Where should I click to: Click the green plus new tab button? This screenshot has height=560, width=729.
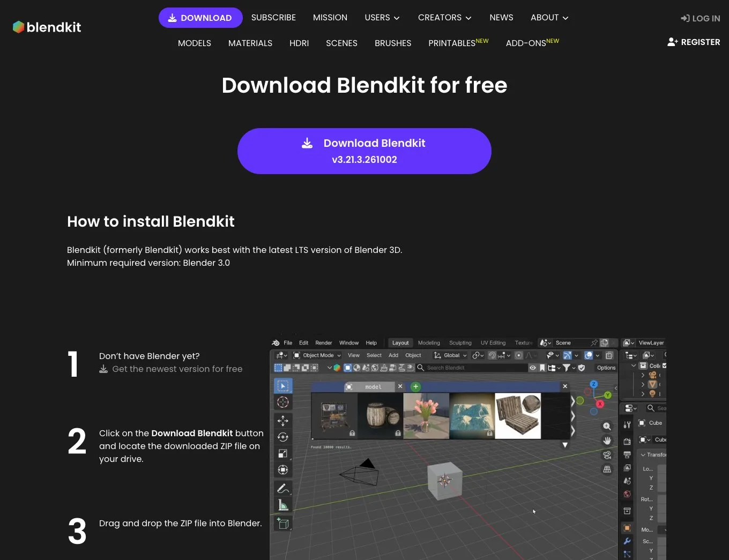[x=415, y=386]
